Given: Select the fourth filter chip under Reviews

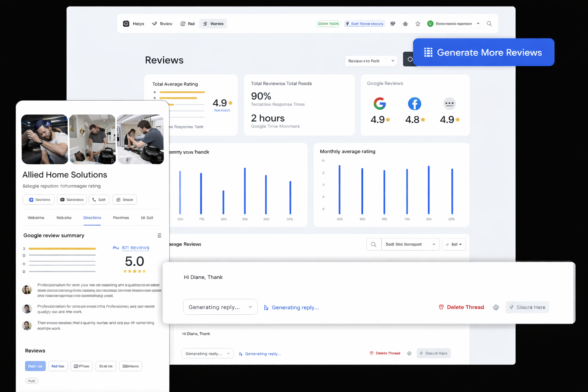Looking at the screenshot, I should click(106, 366).
